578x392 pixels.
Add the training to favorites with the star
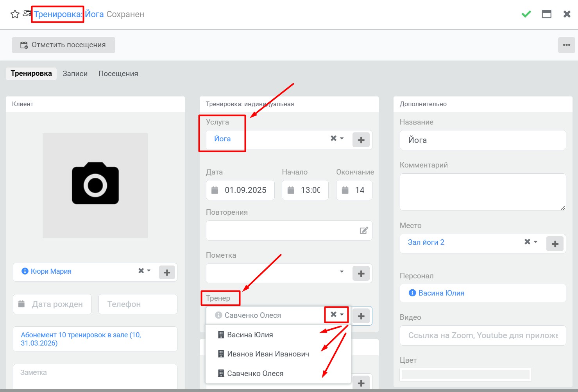tap(15, 14)
